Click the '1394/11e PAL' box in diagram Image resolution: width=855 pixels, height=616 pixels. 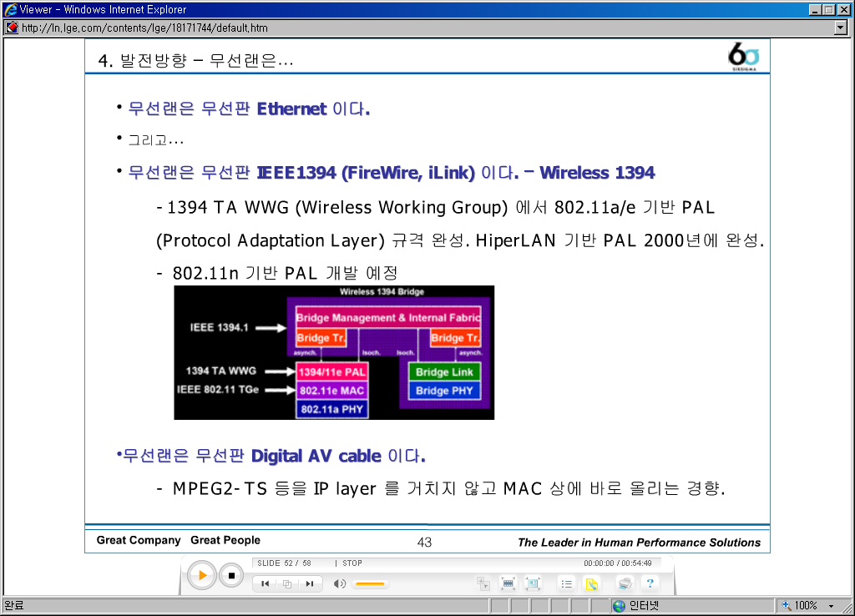coord(331,371)
